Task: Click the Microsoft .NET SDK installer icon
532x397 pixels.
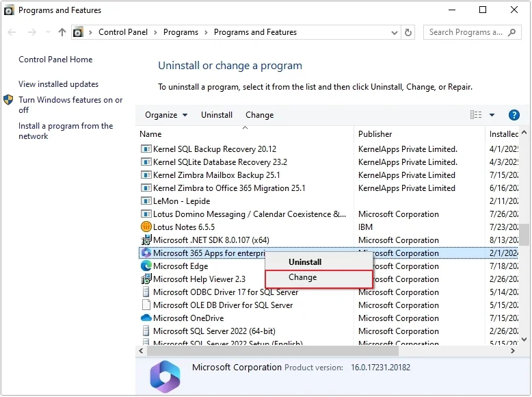Action: tap(146, 240)
